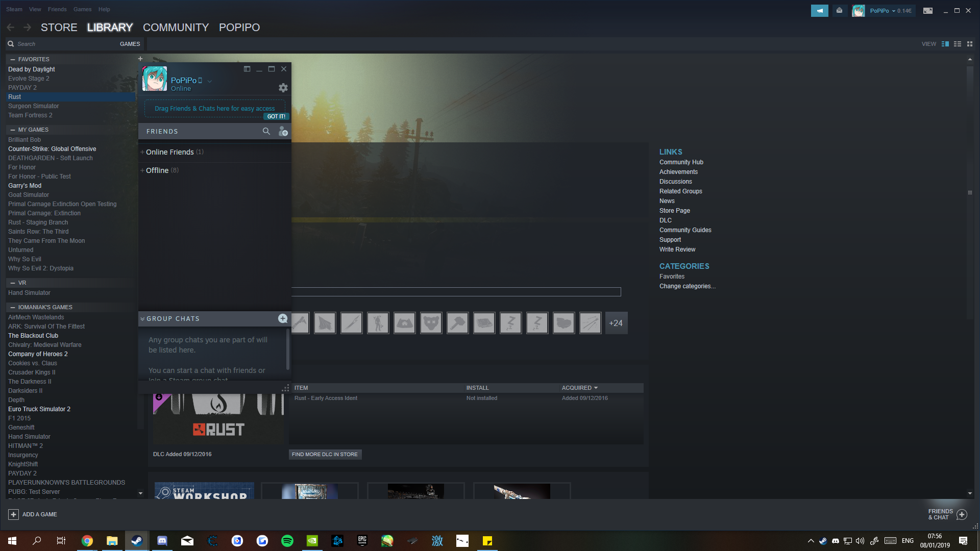Collapse the VR category
This screenshot has width=980, height=551.
[x=13, y=283]
